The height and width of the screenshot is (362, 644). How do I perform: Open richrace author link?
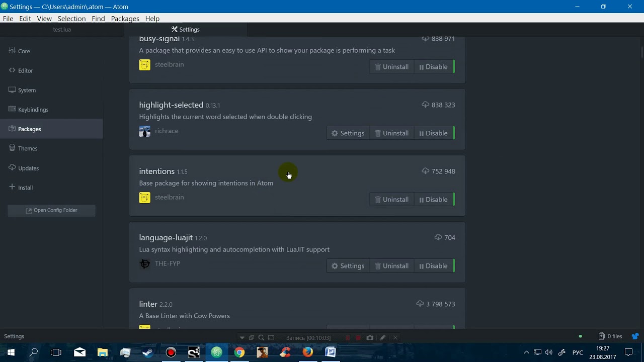(167, 131)
